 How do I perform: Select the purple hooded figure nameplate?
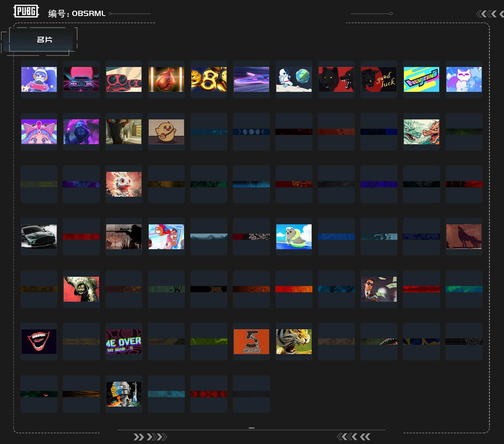tap(81, 132)
